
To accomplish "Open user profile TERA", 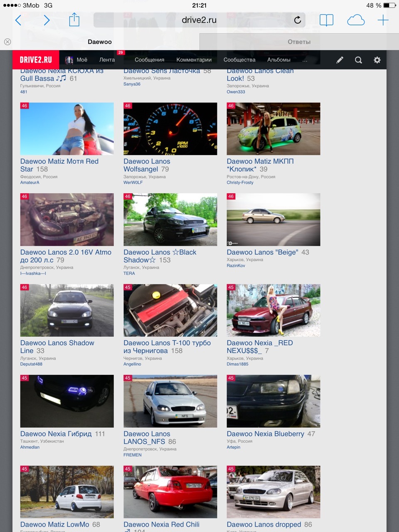I will coord(129,273).
